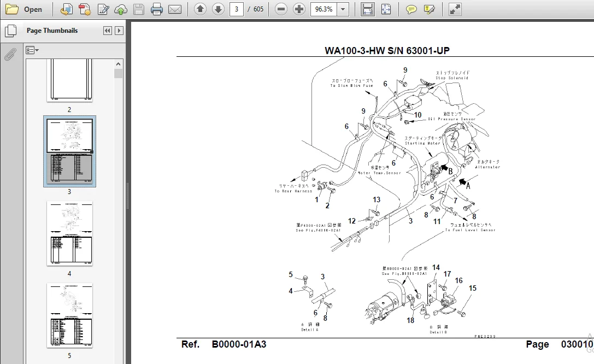Viewport: 594px width, 364px height.
Task: Print the document with printer icon
Action: (x=156, y=9)
